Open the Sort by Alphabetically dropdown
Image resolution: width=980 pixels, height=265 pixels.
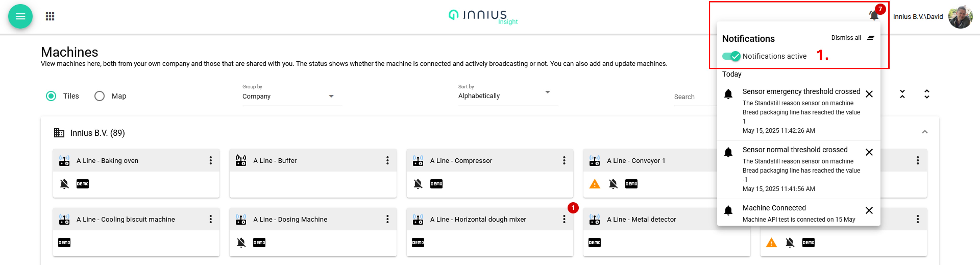click(508, 96)
